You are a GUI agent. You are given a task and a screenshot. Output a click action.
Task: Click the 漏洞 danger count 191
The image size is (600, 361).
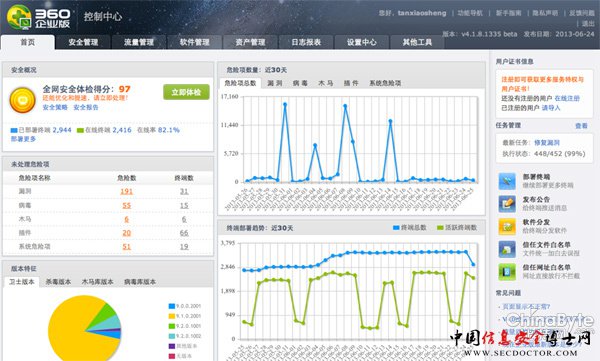coord(126,191)
